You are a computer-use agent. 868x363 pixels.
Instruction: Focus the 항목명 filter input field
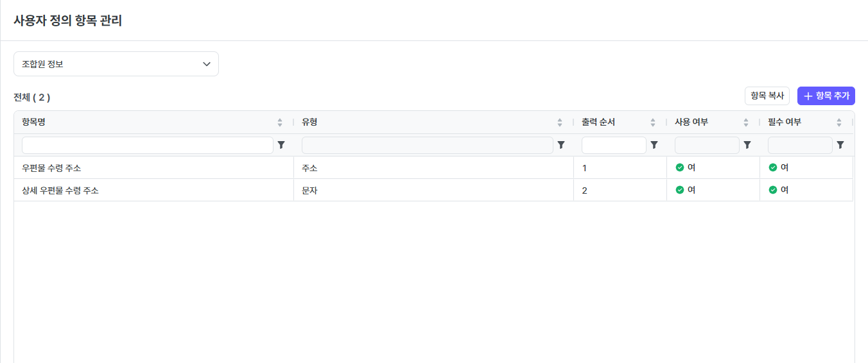(148, 145)
